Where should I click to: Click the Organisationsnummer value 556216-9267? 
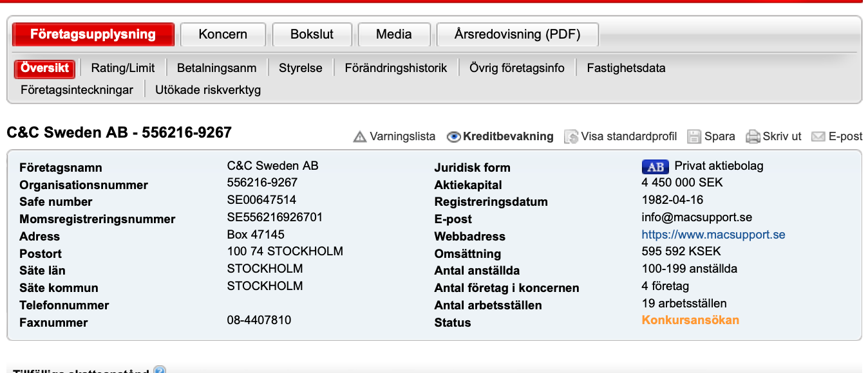263,183
